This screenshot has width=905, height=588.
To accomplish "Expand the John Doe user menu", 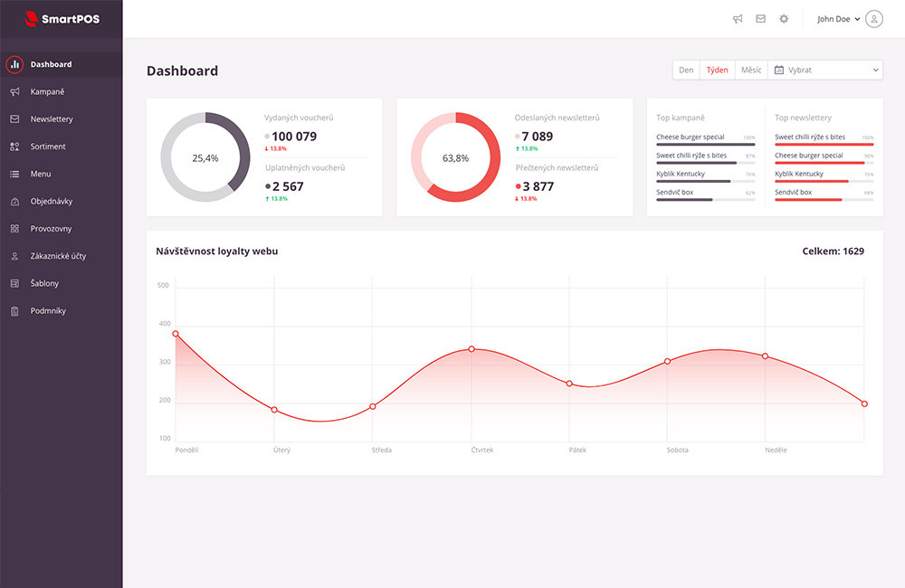I will [x=839, y=19].
